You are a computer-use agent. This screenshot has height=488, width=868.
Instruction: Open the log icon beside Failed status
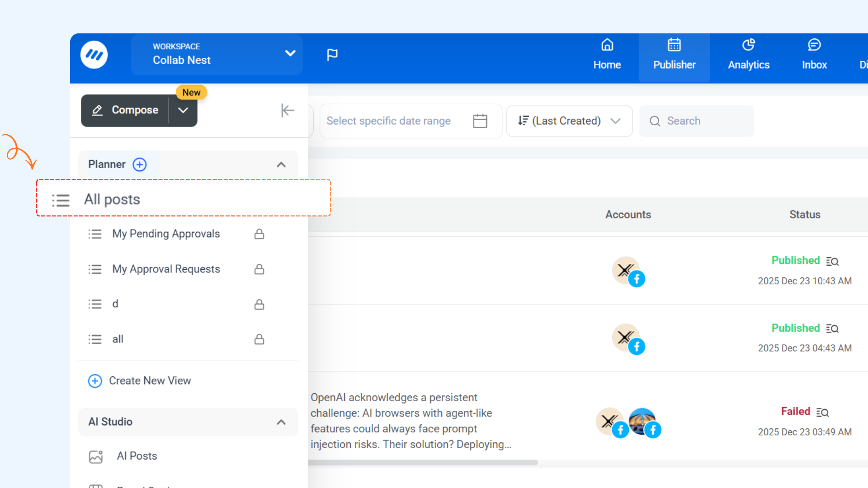822,412
